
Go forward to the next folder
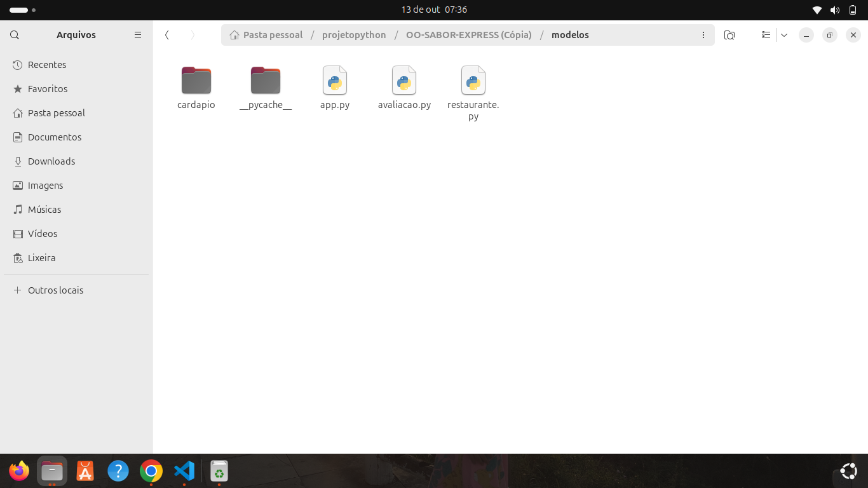(193, 35)
